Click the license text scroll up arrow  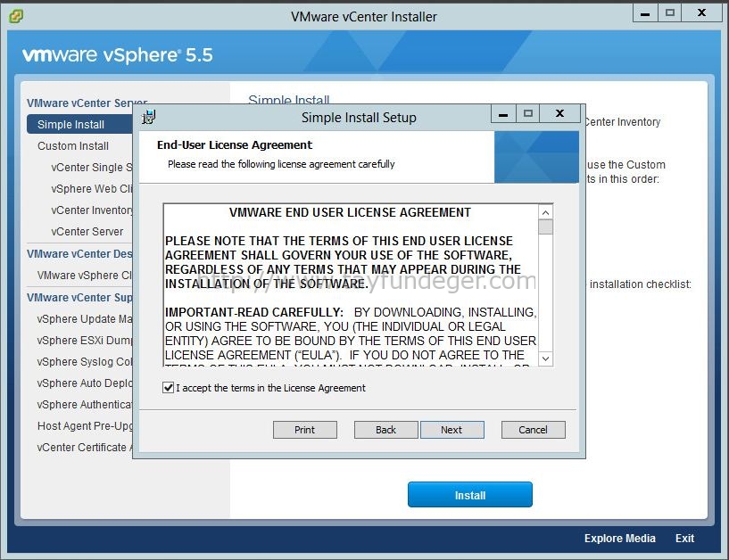(x=546, y=212)
